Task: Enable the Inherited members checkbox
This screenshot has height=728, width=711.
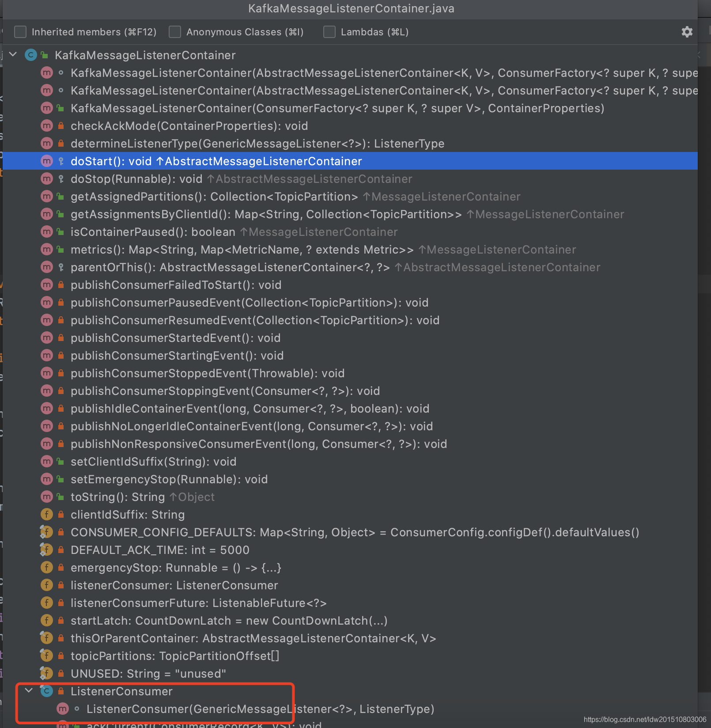Action: click(20, 31)
